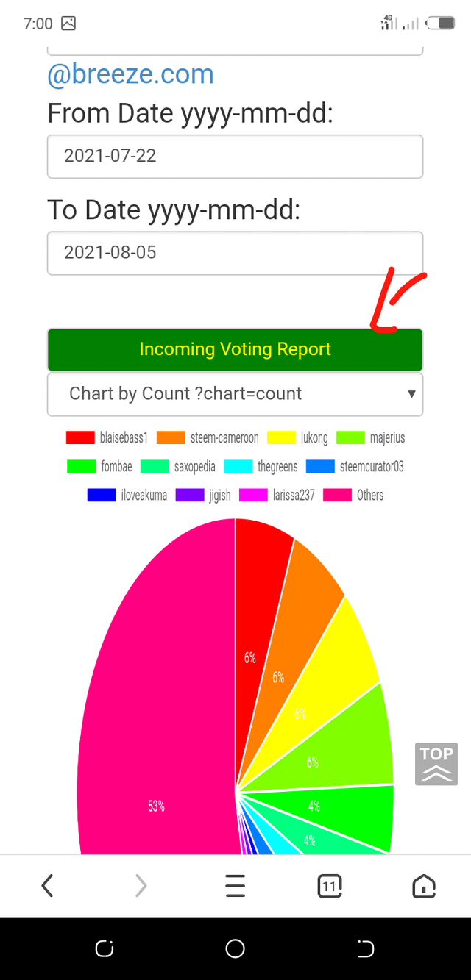Screen dimensions: 471x980
Task: Tap the browser home icon
Action: point(424,887)
